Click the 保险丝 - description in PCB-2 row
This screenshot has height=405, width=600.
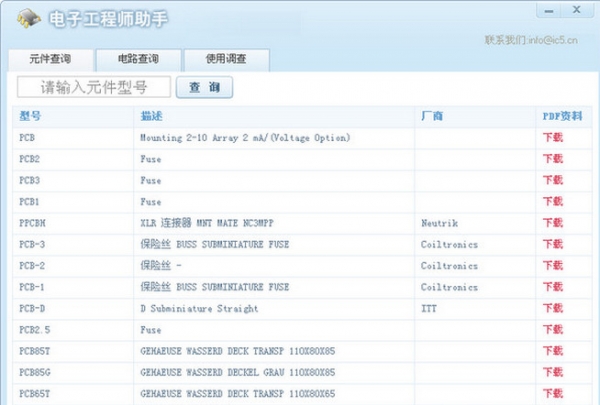pos(161,266)
